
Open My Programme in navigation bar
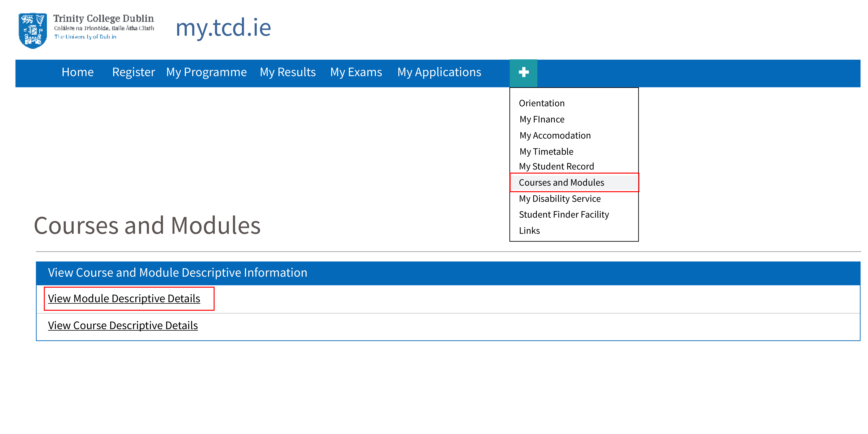pos(206,72)
